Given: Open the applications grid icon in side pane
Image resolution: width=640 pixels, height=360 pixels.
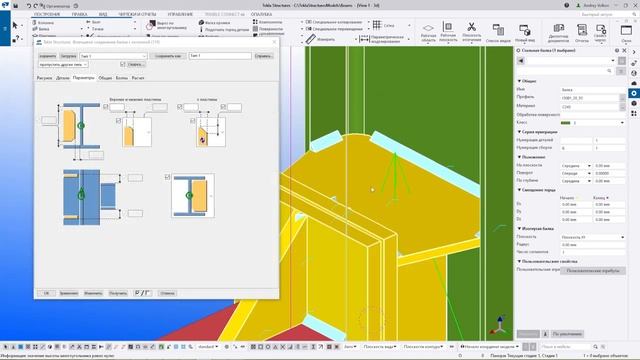Looking at the screenshot, I should 633,113.
